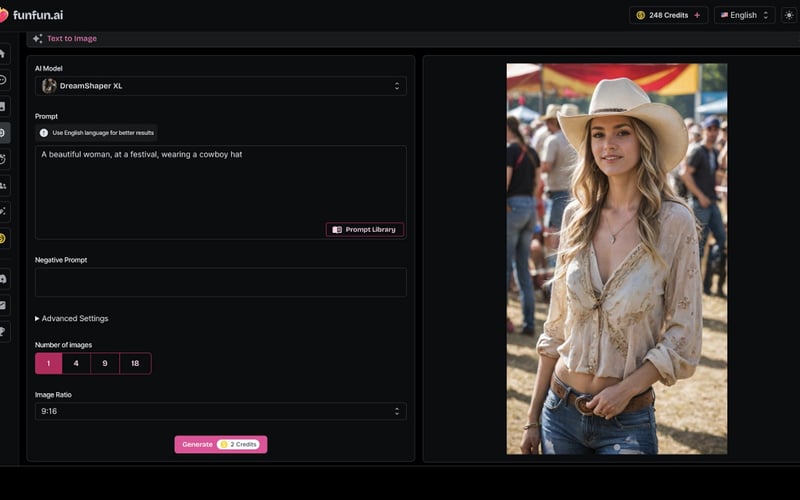
Task: Open the magic wand sidebar icon
Action: pyautogui.click(x=3, y=211)
